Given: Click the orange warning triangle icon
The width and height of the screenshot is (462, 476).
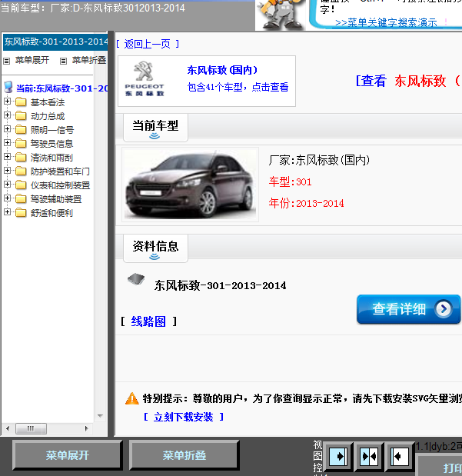Looking at the screenshot, I should (x=132, y=398).
